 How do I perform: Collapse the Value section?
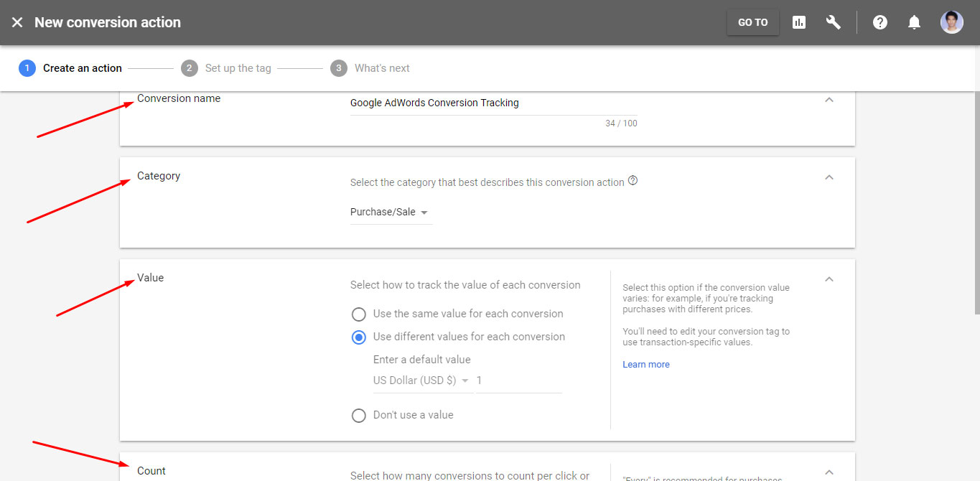tap(829, 279)
